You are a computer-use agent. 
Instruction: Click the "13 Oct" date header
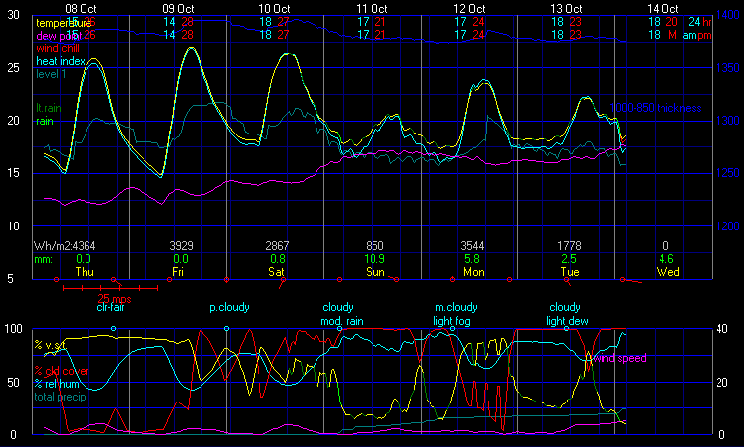pos(566,9)
